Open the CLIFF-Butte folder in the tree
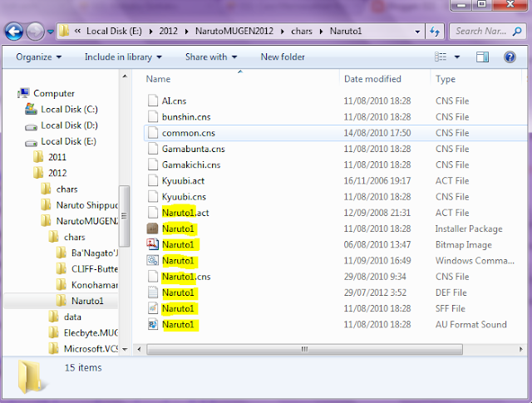The width and height of the screenshot is (532, 403). (x=95, y=269)
